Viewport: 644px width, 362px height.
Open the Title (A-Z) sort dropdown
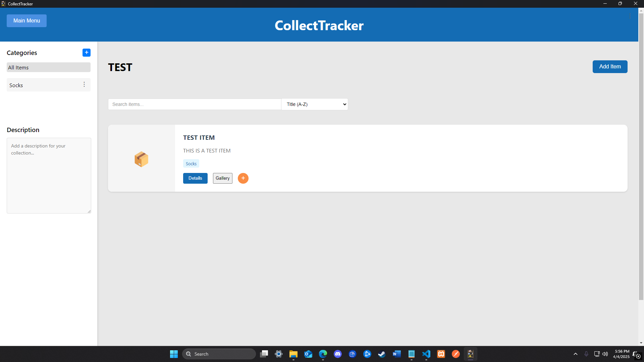[315, 104]
